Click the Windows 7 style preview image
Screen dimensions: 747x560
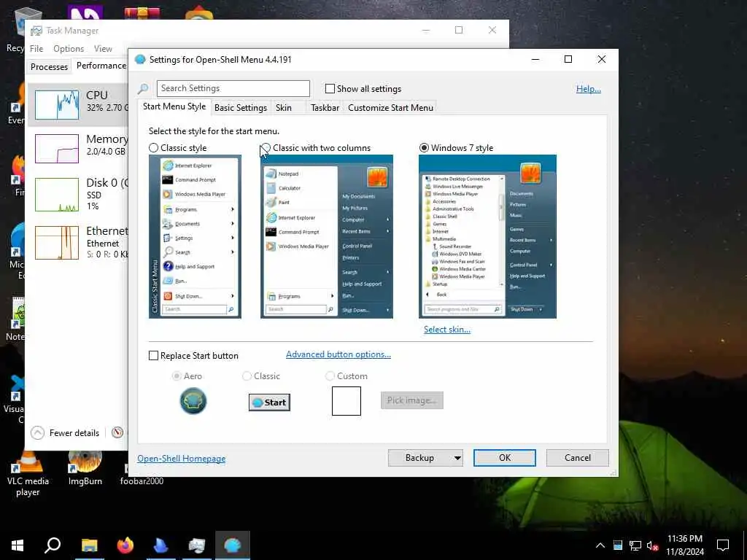click(487, 237)
